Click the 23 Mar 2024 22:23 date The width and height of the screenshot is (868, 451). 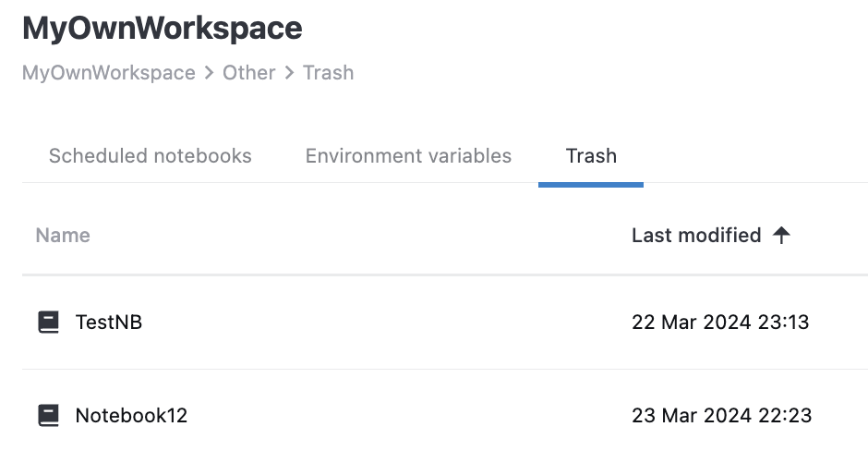(721, 416)
